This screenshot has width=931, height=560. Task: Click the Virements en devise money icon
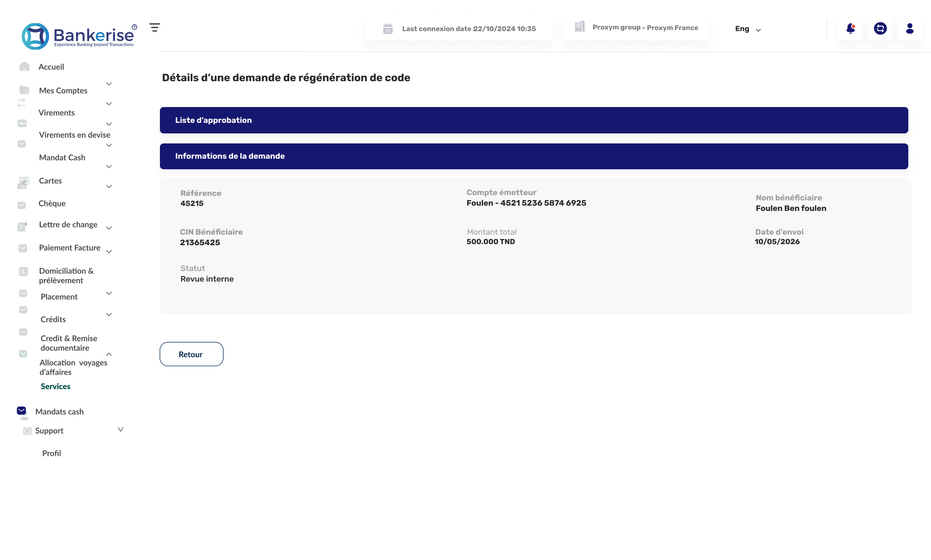pyautogui.click(x=22, y=123)
